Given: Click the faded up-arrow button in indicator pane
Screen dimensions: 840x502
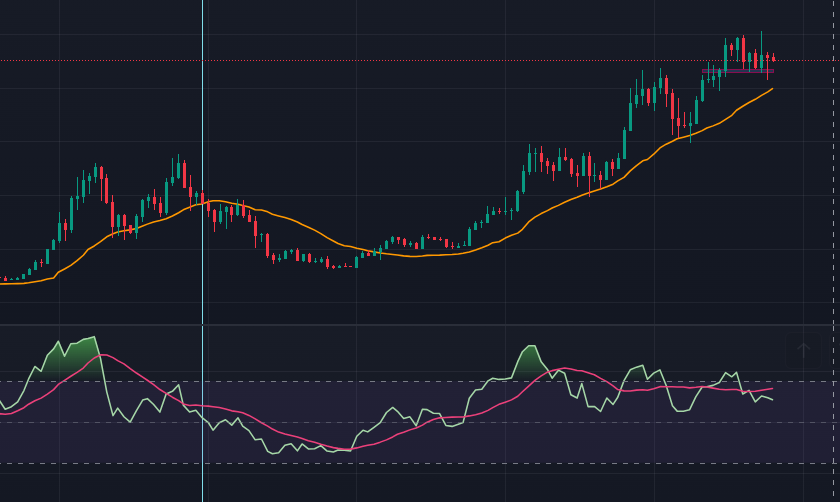Looking at the screenshot, I should pyautogui.click(x=803, y=350).
